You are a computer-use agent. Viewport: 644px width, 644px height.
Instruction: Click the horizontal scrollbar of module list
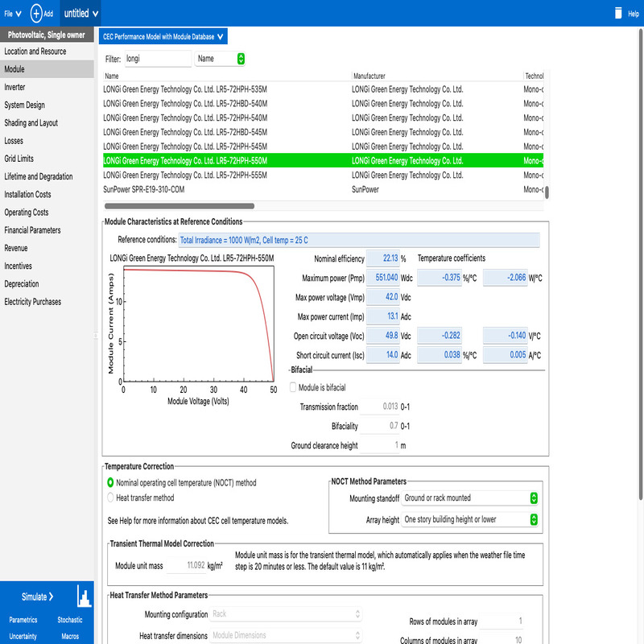[x=180, y=206]
